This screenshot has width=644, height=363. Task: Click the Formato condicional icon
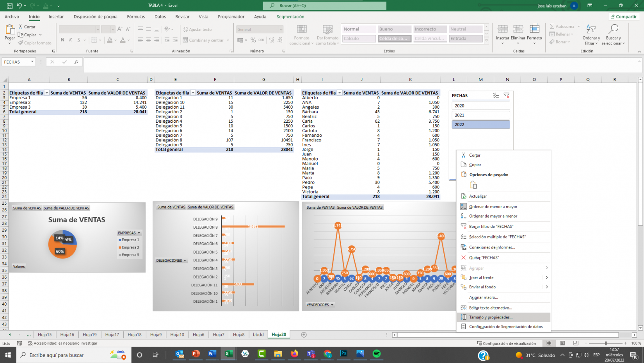302,30
